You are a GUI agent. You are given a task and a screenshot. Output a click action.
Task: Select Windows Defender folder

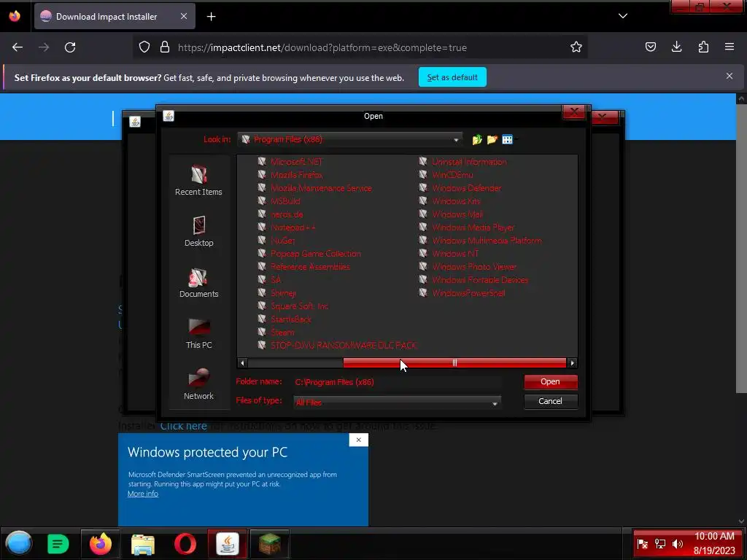(x=466, y=187)
